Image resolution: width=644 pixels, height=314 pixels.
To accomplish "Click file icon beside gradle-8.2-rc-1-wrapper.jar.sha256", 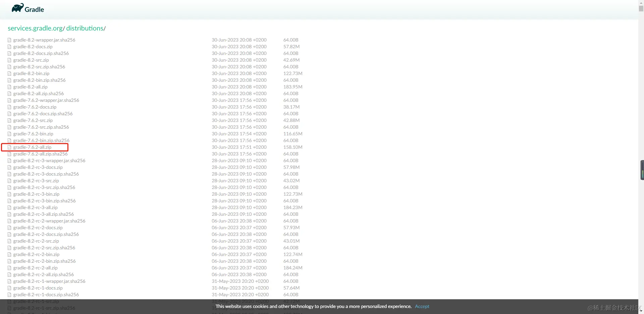I will (x=9, y=281).
